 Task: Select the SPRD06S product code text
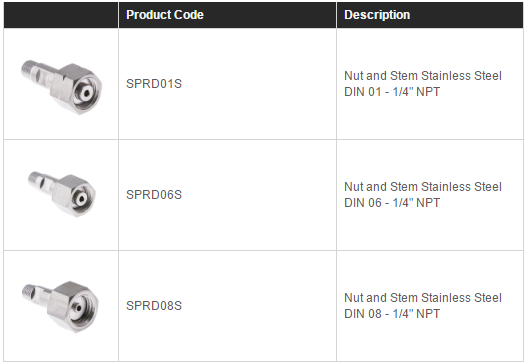(154, 195)
